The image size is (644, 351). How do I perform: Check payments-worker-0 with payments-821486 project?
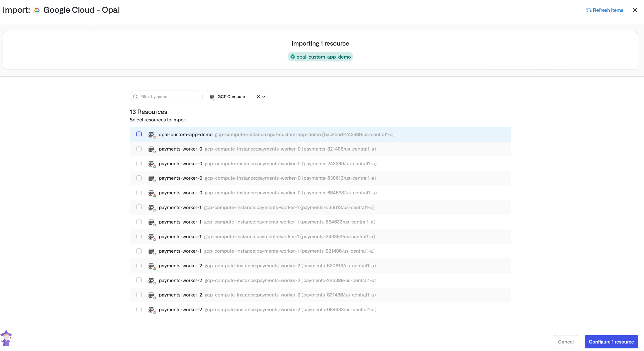[139, 149]
